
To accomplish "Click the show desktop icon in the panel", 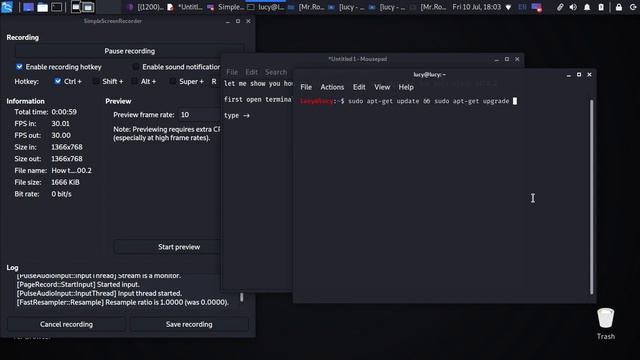I will pos(28,7).
